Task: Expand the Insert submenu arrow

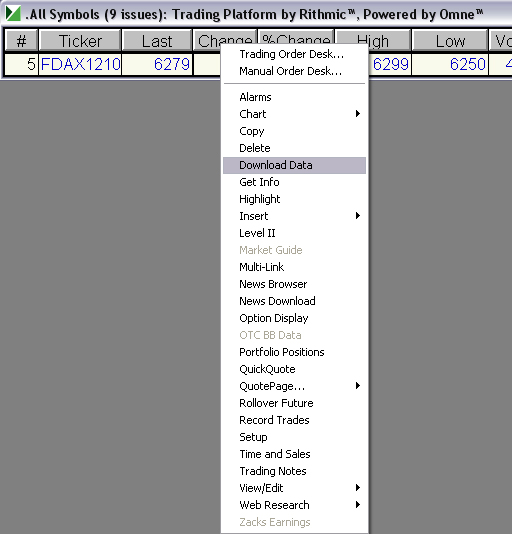Action: coord(357,216)
